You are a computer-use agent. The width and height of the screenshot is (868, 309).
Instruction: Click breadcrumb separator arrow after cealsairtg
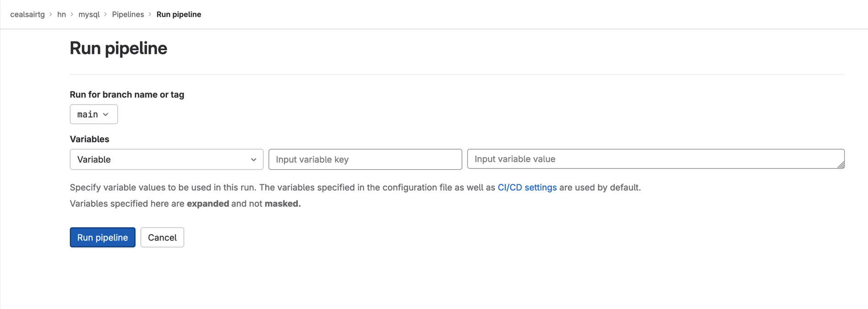pos(51,15)
